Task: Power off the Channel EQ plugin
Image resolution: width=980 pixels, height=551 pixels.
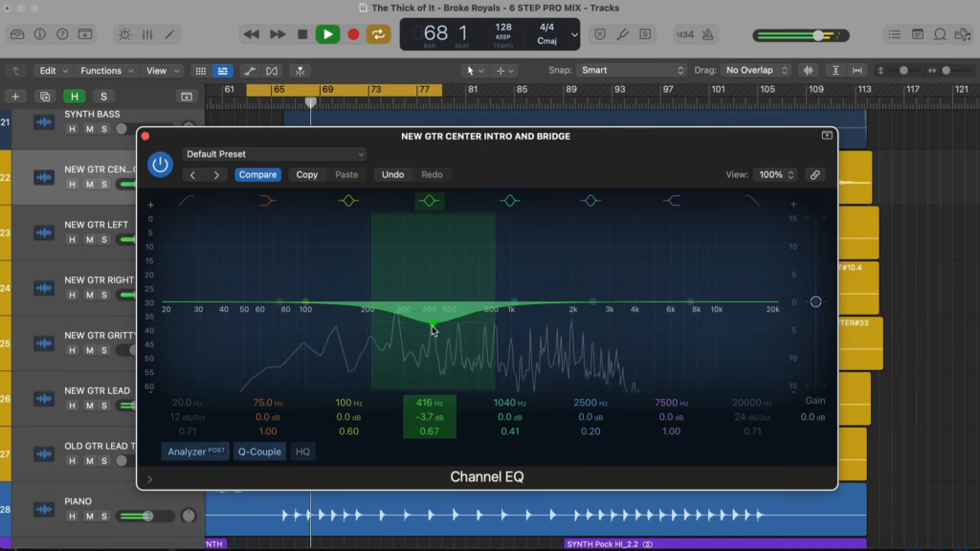Action: point(161,164)
